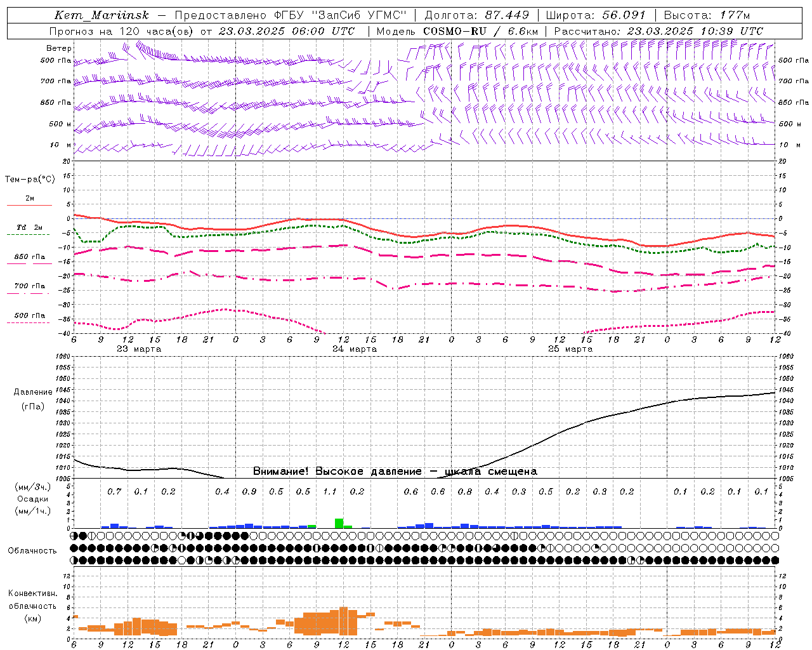Click the 'Рассчитано: 23.03.2025 10:39 UTC' timestamp
This screenshot has width=812, height=650.
(658, 31)
